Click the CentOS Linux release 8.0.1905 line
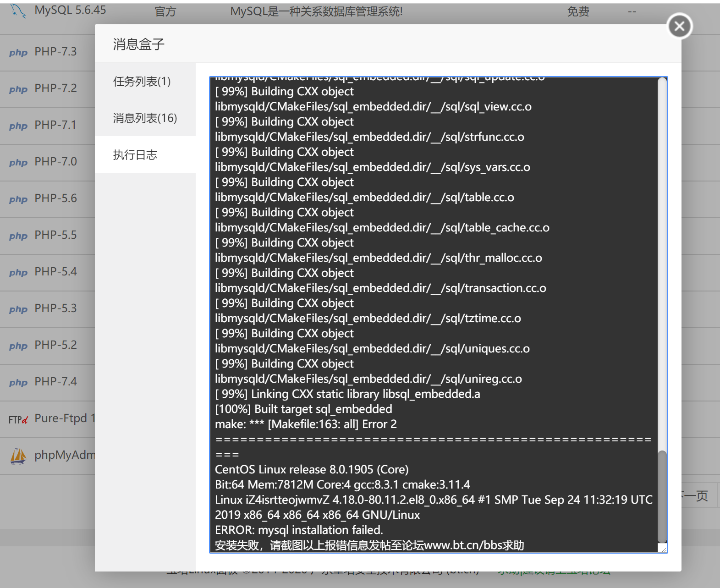Image resolution: width=720 pixels, height=588 pixels. 312,469
